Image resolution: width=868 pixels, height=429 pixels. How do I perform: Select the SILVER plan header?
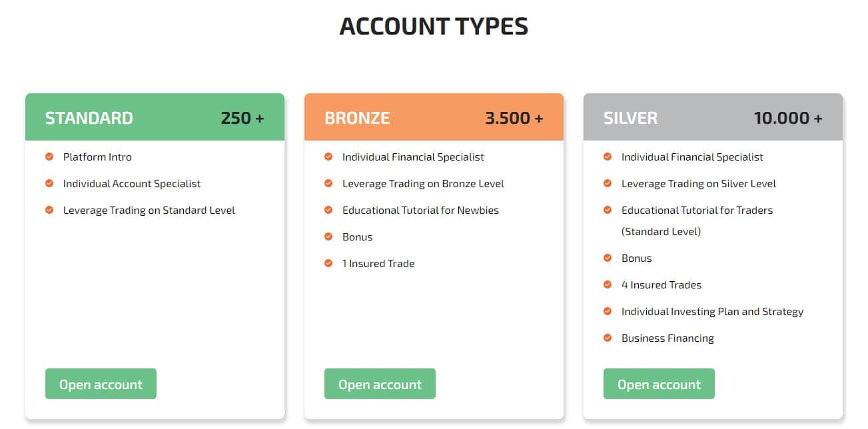pyautogui.click(x=630, y=117)
